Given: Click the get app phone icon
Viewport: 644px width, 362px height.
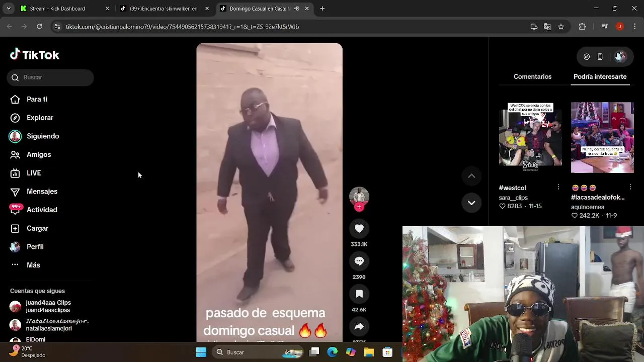Looking at the screenshot, I should click(x=600, y=57).
